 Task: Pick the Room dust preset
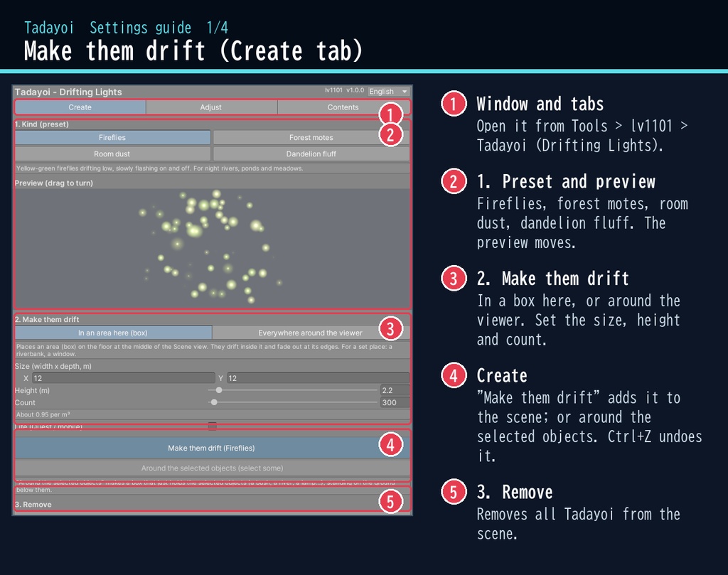pos(112,154)
